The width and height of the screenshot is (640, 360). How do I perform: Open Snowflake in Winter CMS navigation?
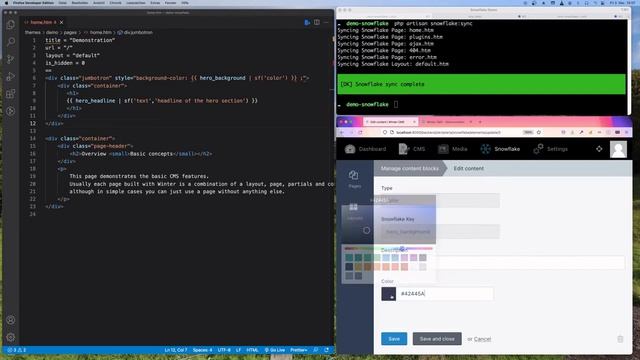(x=500, y=149)
